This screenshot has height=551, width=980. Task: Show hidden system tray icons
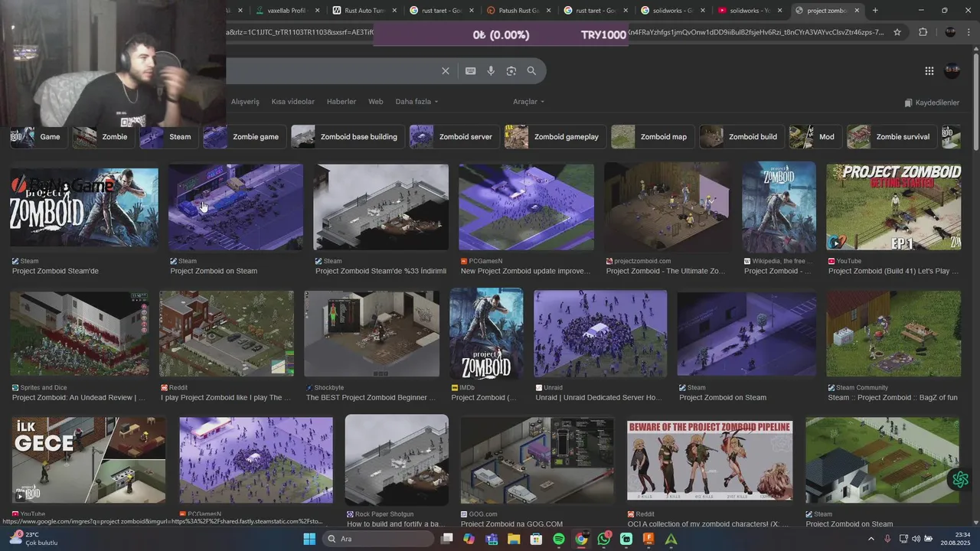point(871,539)
